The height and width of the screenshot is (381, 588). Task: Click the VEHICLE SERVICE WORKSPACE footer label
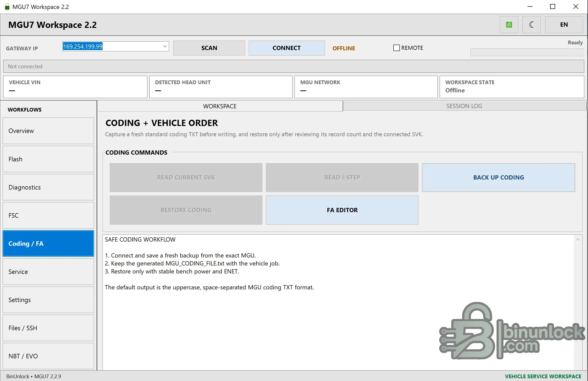tap(543, 376)
